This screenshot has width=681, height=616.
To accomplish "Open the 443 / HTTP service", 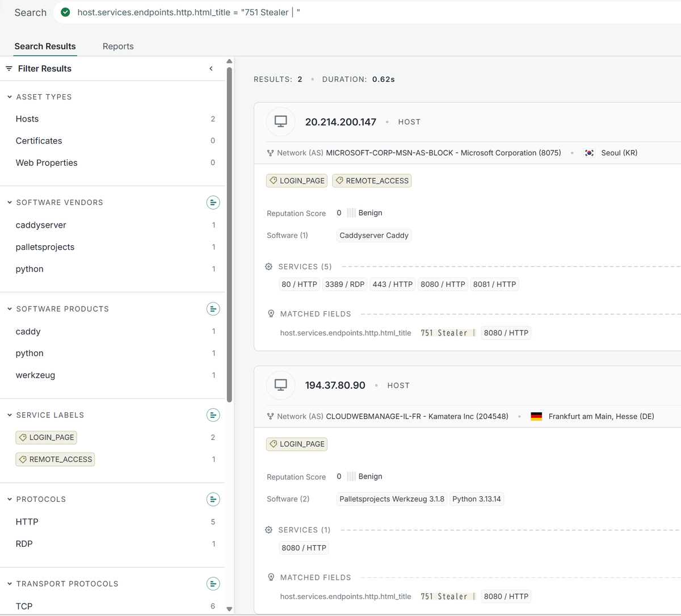I will [393, 284].
